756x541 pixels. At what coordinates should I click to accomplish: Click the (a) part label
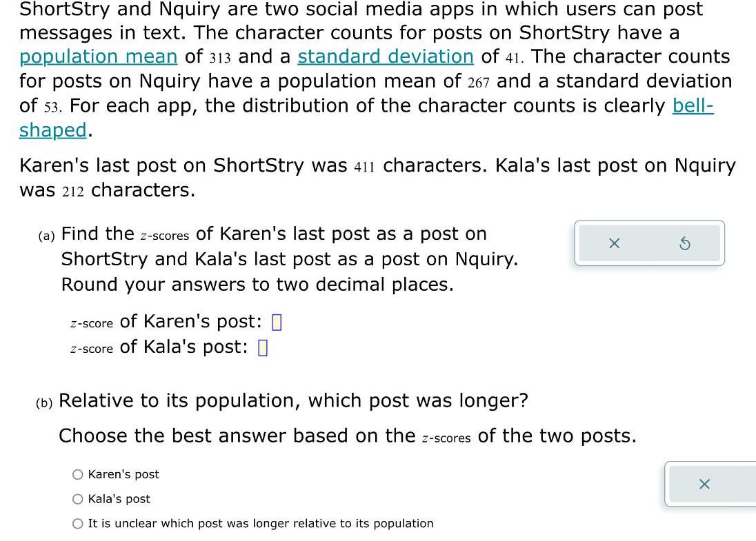45,235
